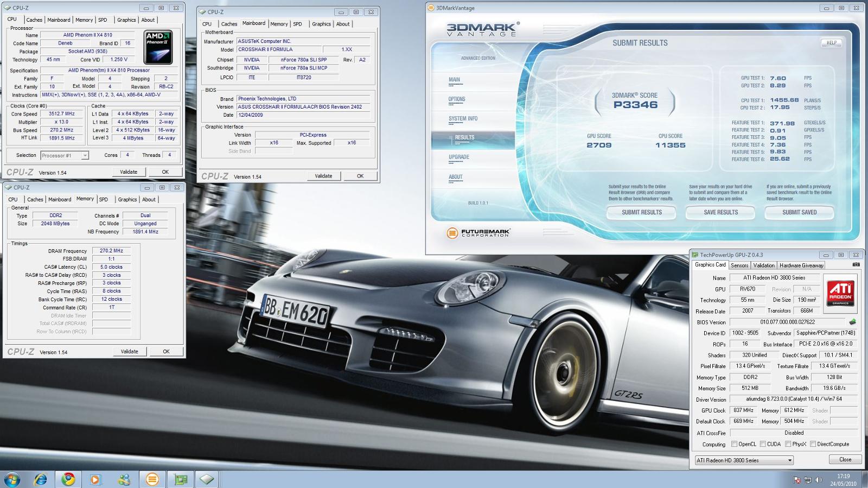Image resolution: width=868 pixels, height=488 pixels.
Task: Open CPU tab in the Mainboard CPU-Z window
Action: click(x=207, y=24)
